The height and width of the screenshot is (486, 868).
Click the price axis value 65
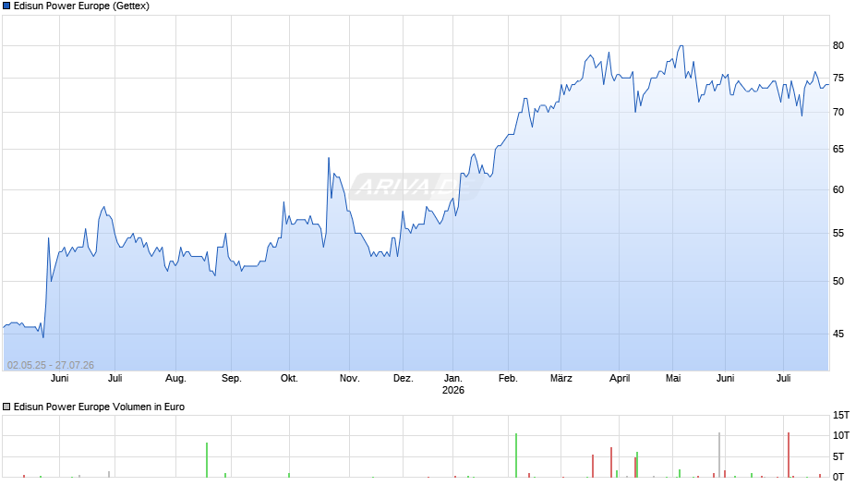(838, 149)
